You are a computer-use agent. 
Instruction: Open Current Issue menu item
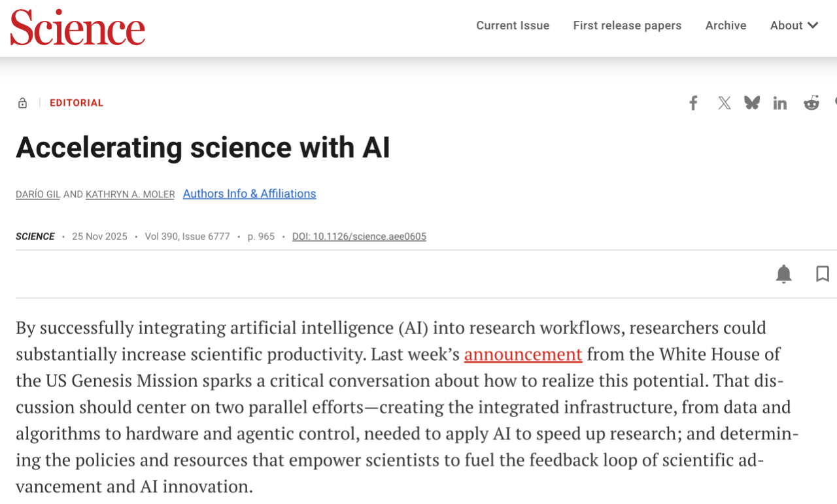513,25
